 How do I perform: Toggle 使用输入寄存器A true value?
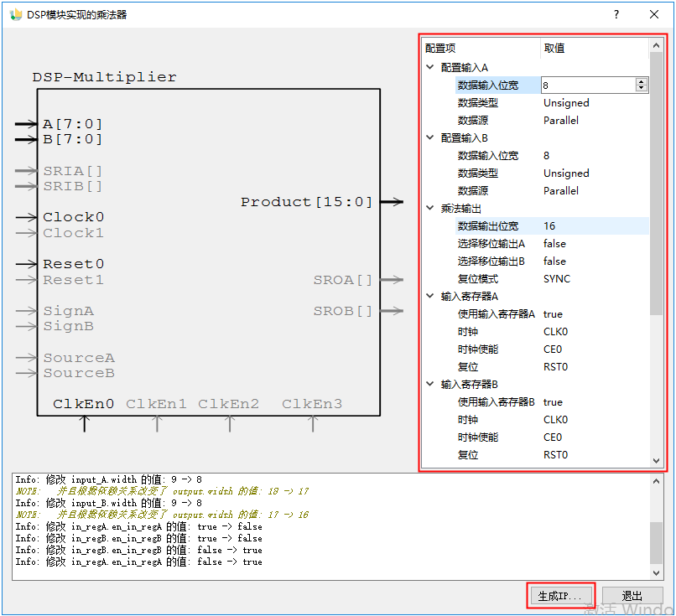point(553,313)
